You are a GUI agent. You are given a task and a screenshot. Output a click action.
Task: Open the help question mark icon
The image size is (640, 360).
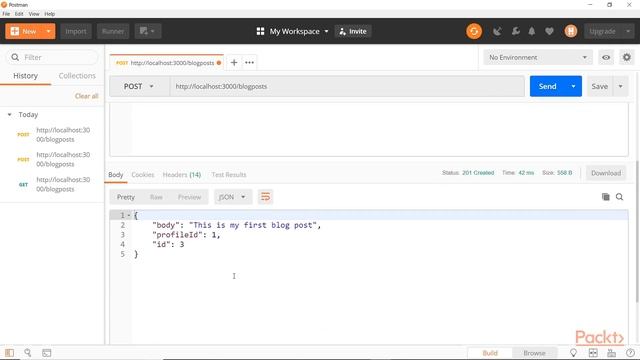pos(630,353)
